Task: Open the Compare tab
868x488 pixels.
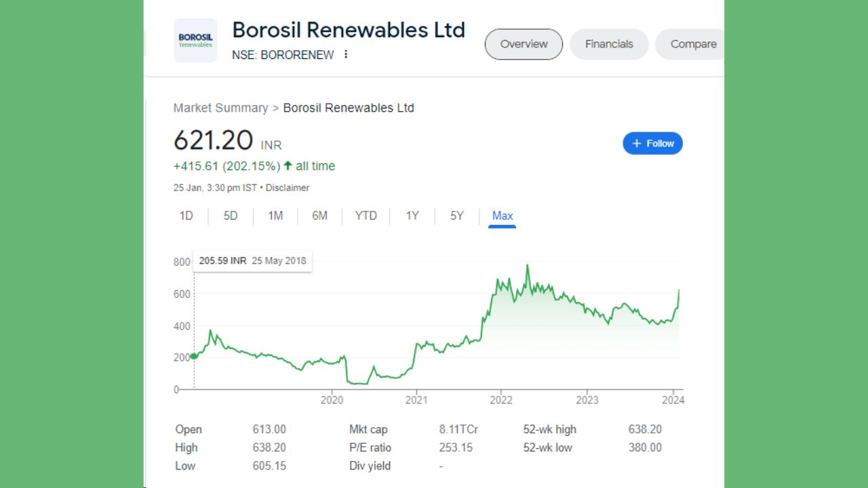Action: (x=690, y=44)
